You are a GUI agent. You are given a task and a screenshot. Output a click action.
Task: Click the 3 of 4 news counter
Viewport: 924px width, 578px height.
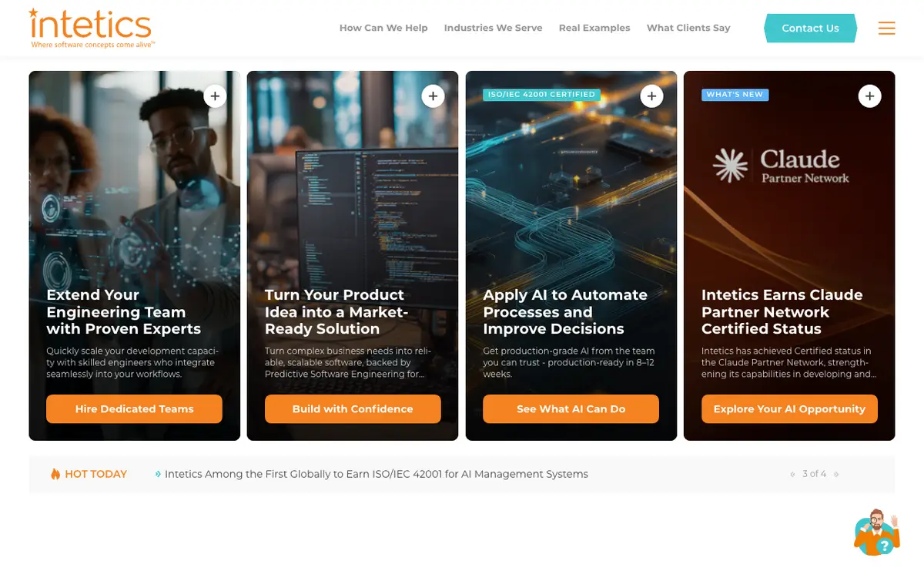(x=814, y=474)
